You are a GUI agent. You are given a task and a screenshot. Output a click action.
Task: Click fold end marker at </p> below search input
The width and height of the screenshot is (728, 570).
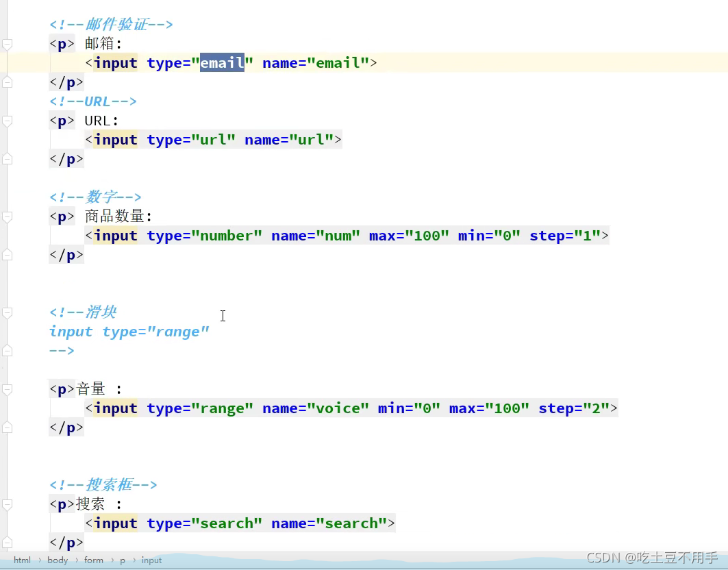7,543
